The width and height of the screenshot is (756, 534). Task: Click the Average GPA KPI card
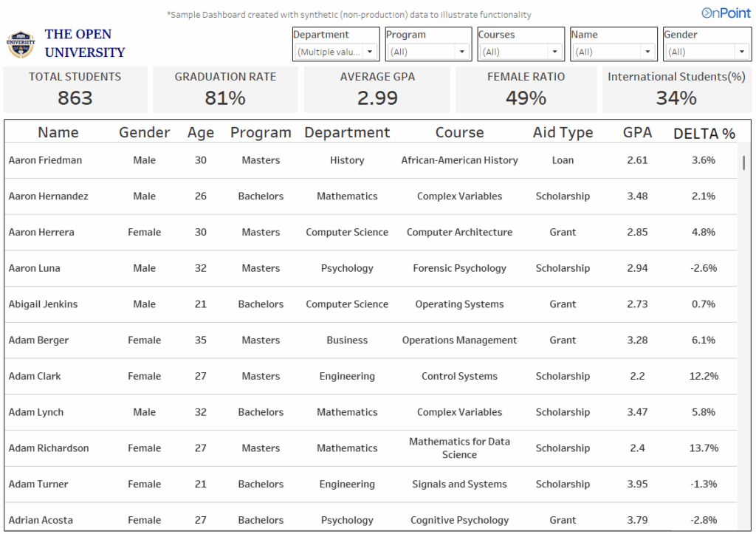pyautogui.click(x=377, y=89)
